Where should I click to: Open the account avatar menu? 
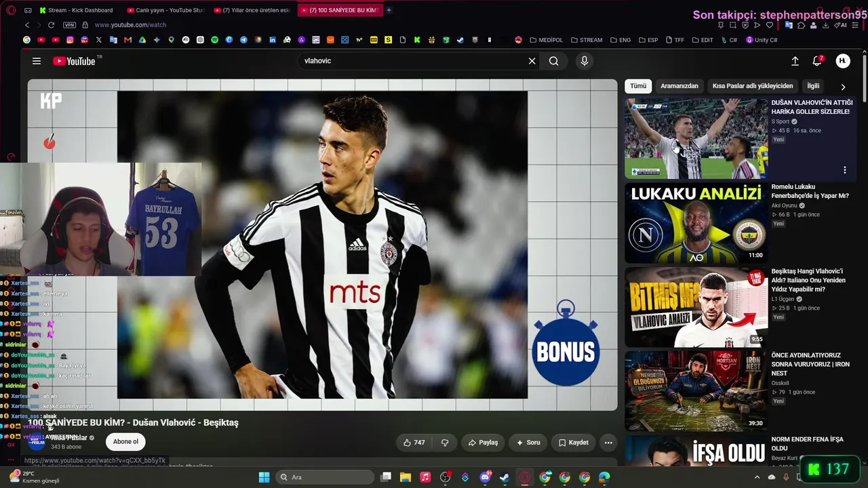pos(843,61)
